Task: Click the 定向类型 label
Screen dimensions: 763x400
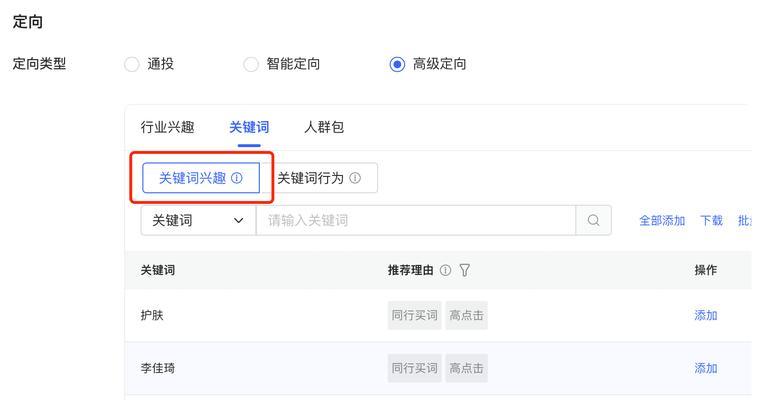Action: 39,64
